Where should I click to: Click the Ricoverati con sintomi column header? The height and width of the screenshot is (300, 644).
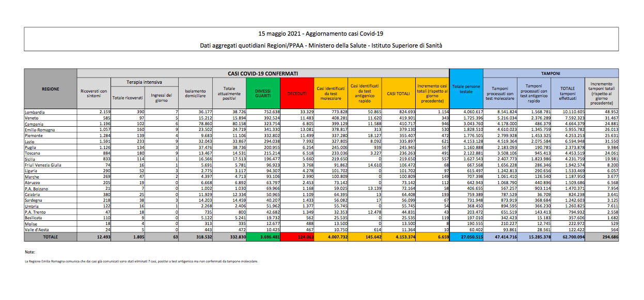click(93, 93)
